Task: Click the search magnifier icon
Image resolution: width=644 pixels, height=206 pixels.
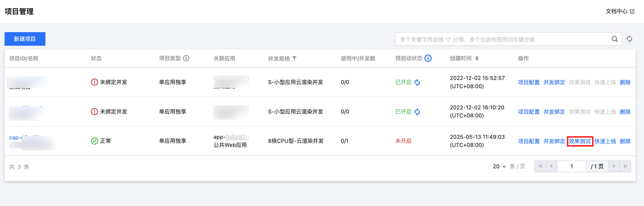Action: click(614, 39)
